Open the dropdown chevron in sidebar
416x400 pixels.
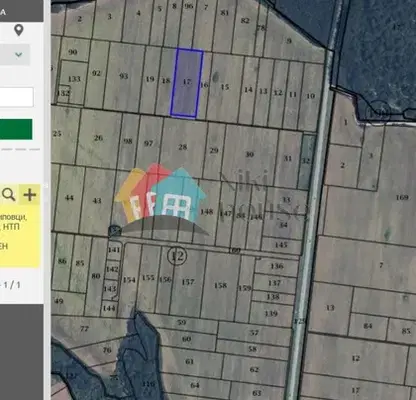(x=19, y=54)
